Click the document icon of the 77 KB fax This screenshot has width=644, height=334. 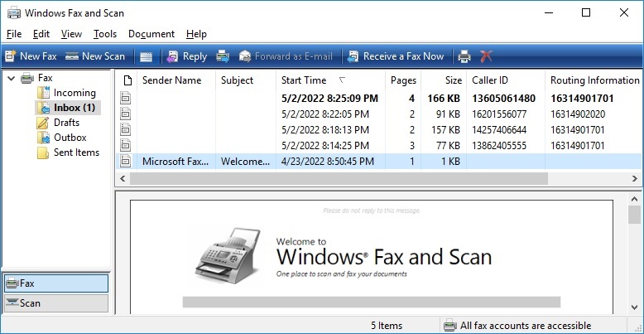point(125,145)
